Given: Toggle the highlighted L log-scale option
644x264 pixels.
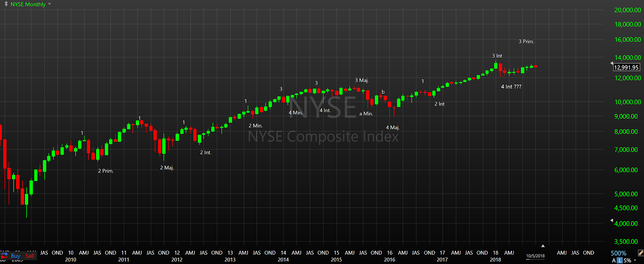Looking at the screenshot, I should click(620, 260).
